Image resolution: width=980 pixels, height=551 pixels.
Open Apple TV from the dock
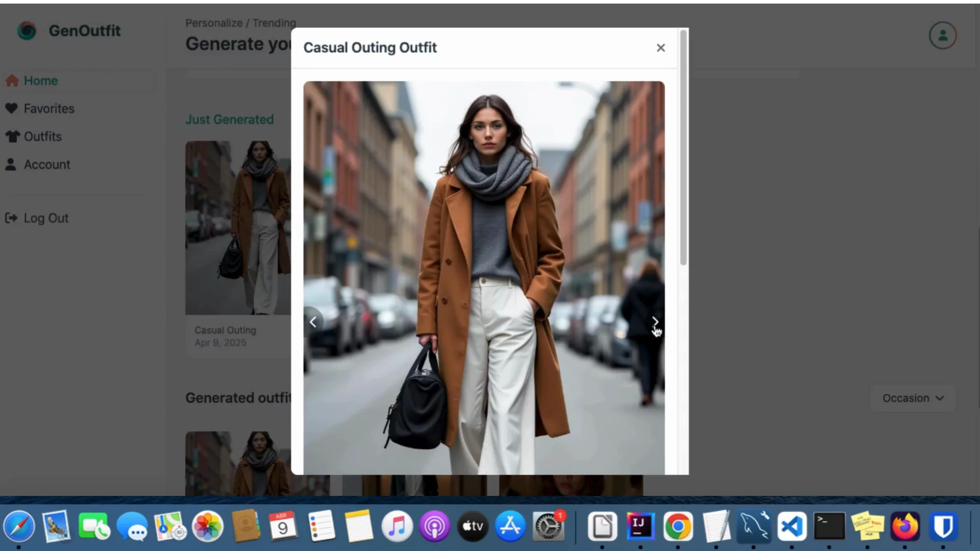coord(473,527)
